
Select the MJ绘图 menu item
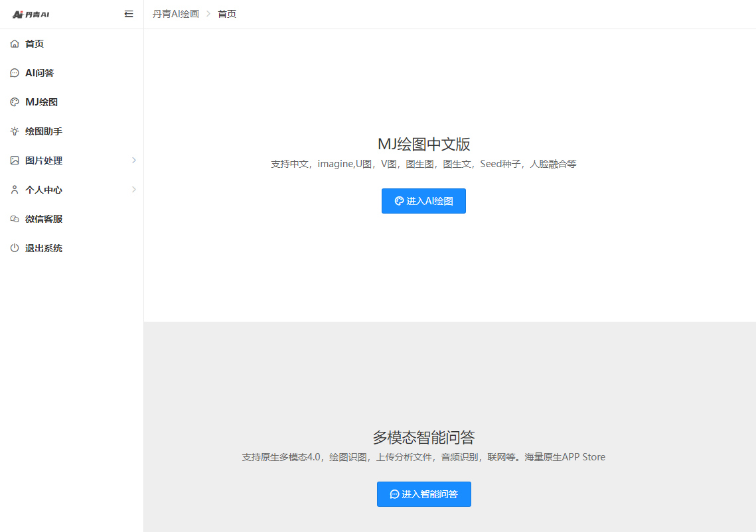click(41, 102)
